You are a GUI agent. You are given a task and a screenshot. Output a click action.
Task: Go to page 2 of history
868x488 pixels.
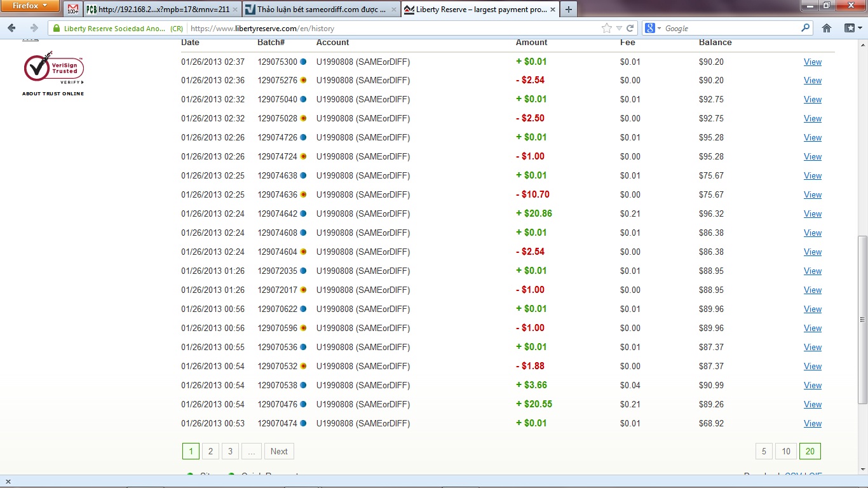point(210,451)
